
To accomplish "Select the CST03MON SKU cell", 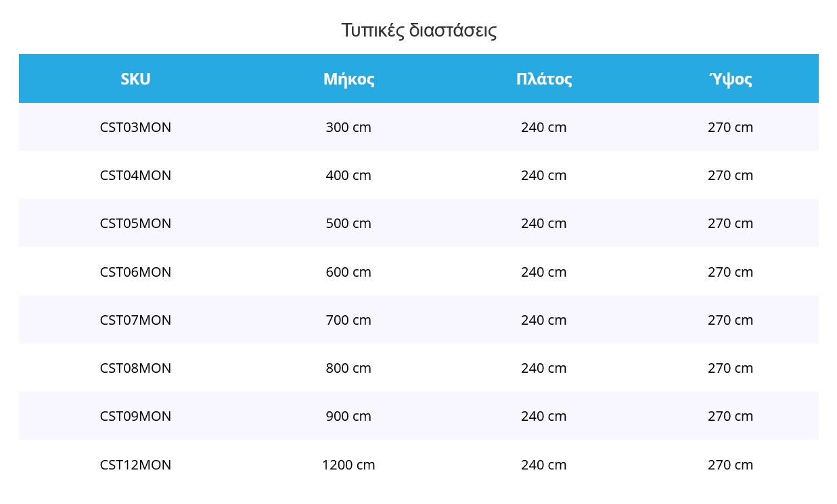I will click(x=135, y=127).
